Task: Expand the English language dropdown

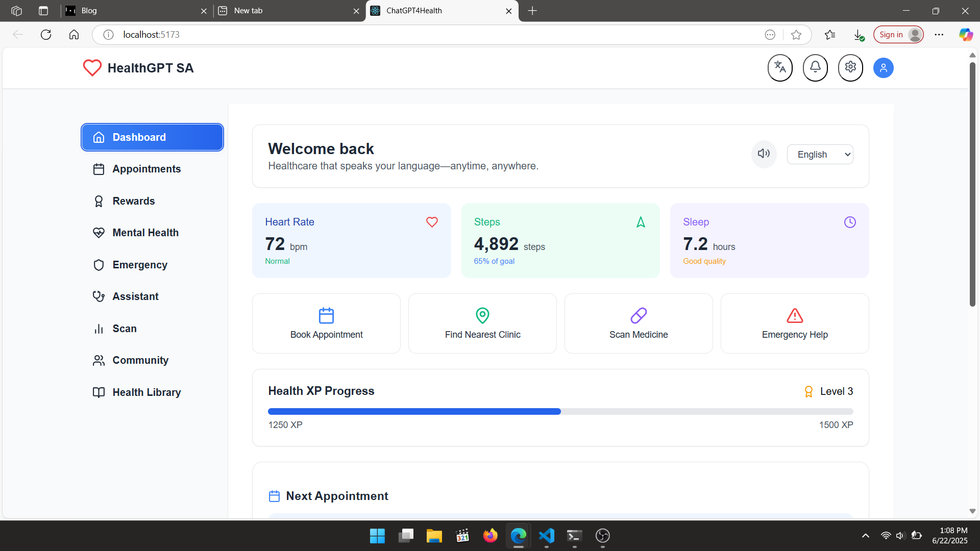Action: pyautogui.click(x=820, y=155)
